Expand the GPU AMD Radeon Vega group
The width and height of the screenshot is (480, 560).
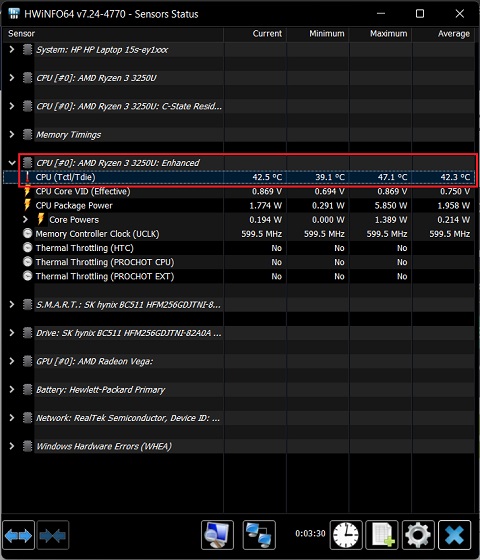tap(12, 361)
